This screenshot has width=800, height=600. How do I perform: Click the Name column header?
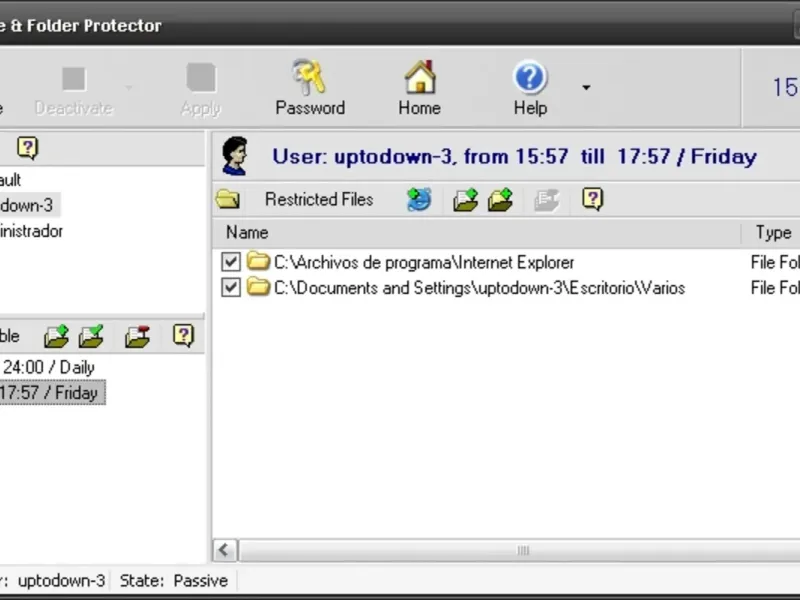(x=477, y=233)
